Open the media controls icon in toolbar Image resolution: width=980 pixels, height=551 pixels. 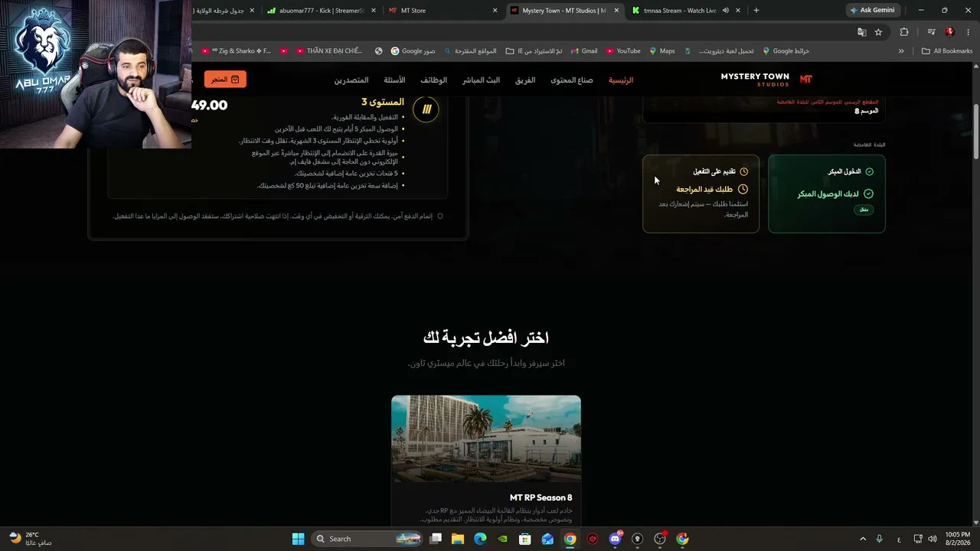tap(931, 32)
